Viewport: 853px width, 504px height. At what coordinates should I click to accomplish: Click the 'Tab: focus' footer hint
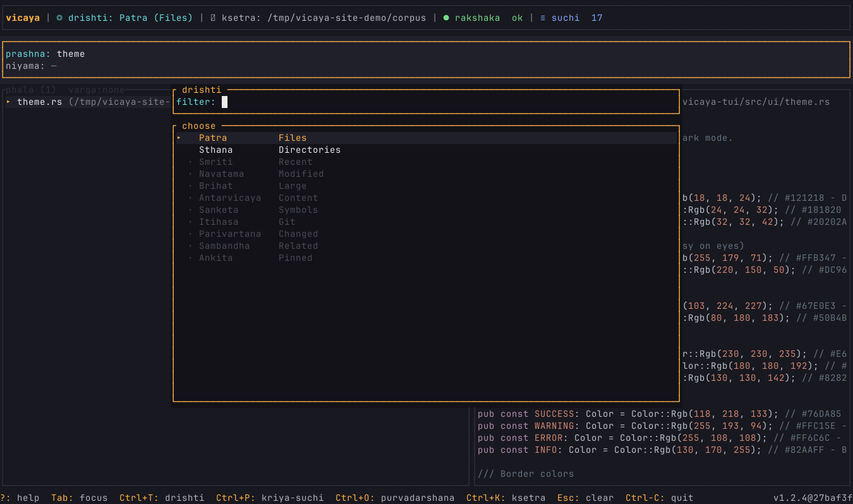[80, 498]
